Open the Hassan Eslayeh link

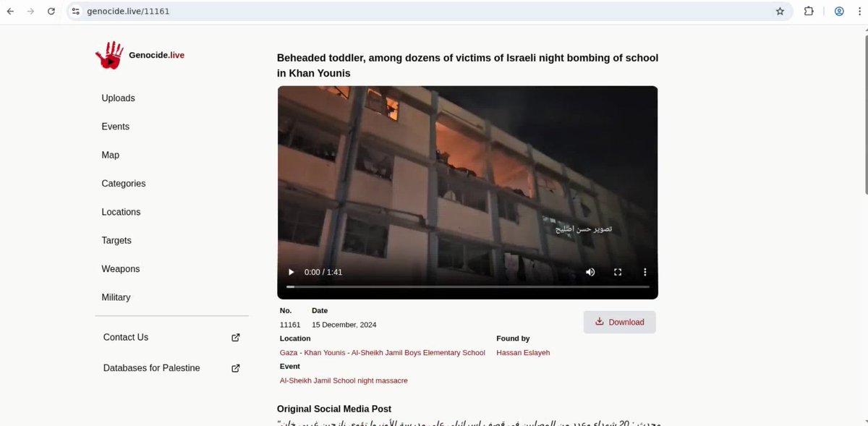(x=523, y=352)
